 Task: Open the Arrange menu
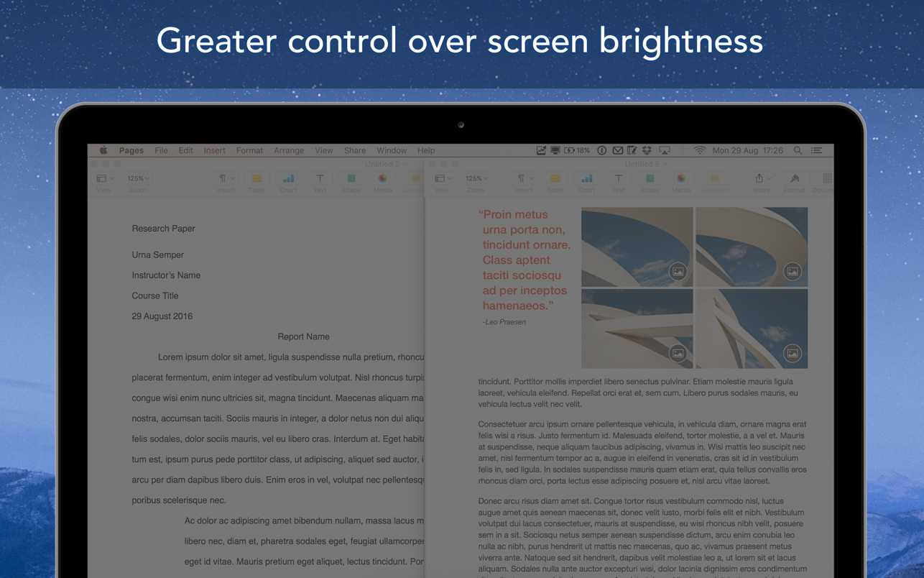[x=289, y=151]
